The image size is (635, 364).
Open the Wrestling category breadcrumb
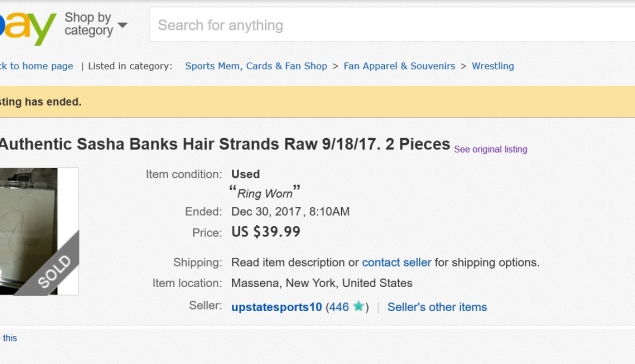coord(493,66)
